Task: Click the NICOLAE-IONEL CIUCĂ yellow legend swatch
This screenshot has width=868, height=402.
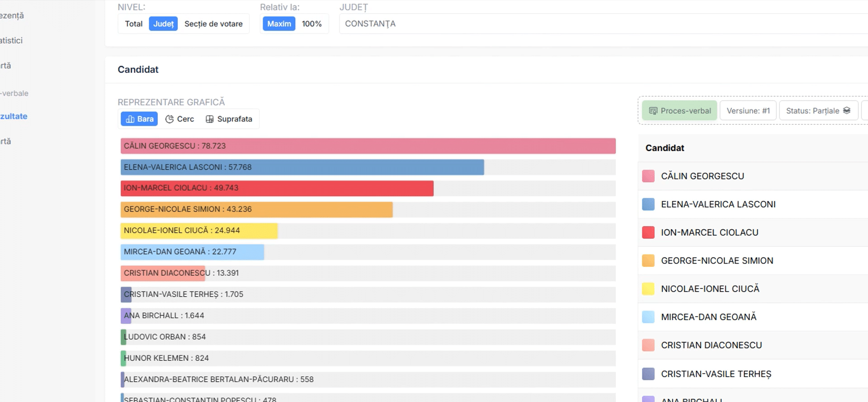Action: (x=648, y=289)
